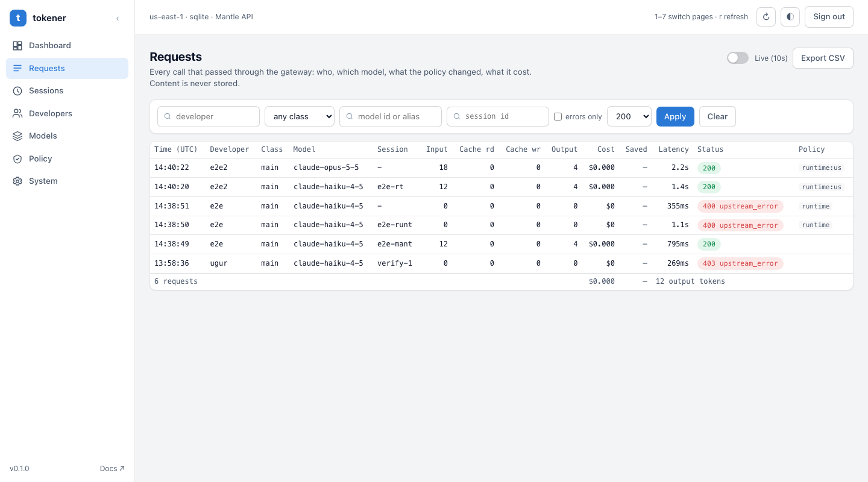The height and width of the screenshot is (482, 868).
Task: Check the errors only checkbox
Action: pos(558,117)
